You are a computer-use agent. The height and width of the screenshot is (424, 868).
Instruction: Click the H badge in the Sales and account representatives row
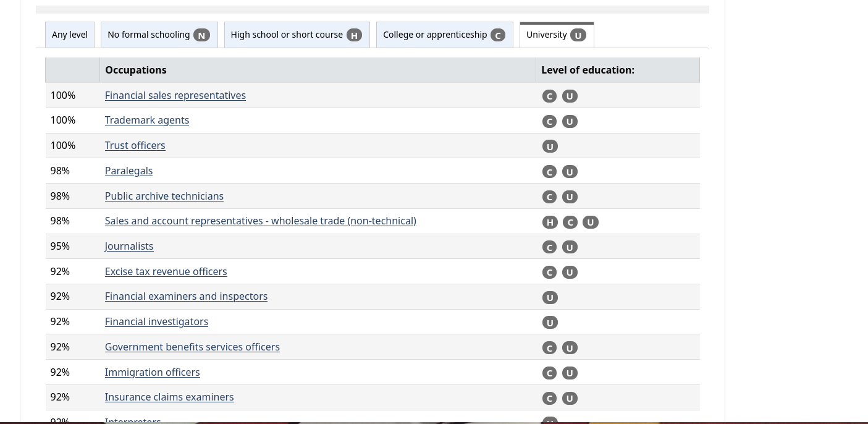(550, 223)
